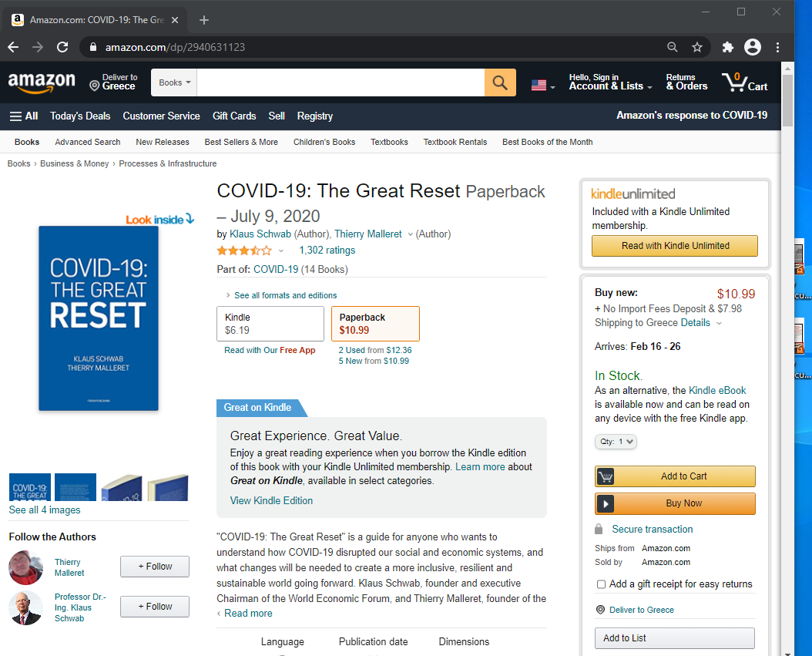Click the Klaus Schwab author link

(x=260, y=234)
